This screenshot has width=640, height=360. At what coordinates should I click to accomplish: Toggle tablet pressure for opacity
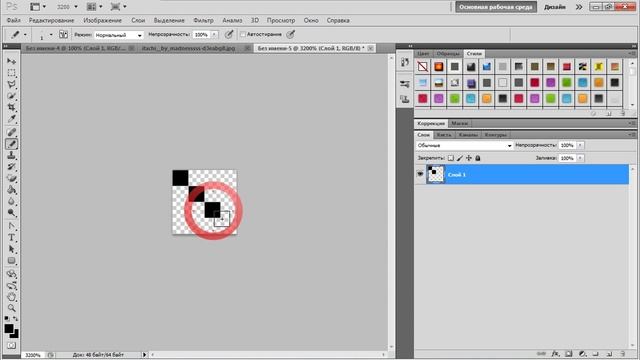pos(229,35)
